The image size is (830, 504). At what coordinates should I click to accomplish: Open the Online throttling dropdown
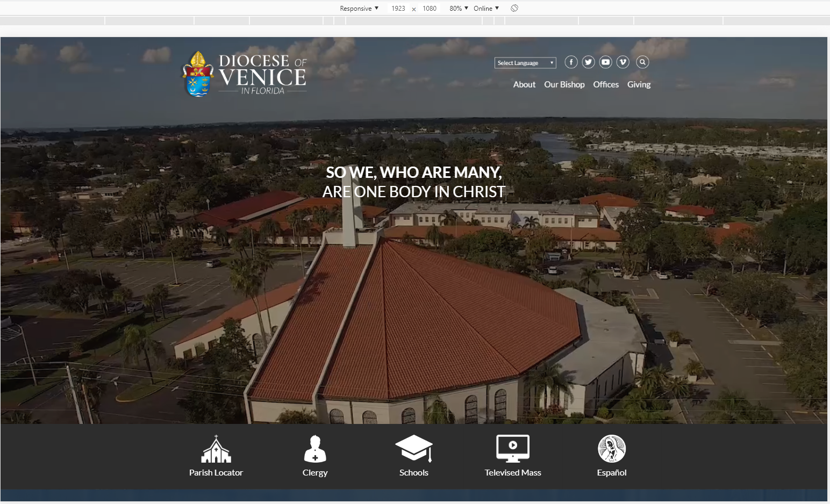click(x=486, y=9)
